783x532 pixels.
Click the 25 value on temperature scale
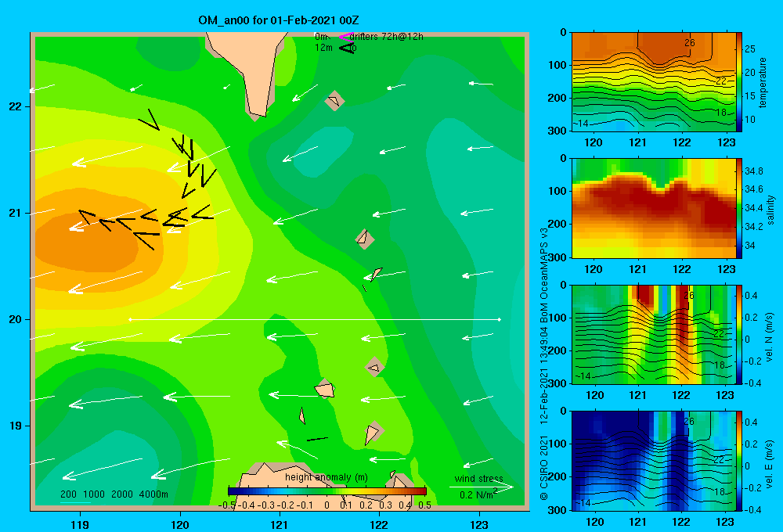coord(750,49)
